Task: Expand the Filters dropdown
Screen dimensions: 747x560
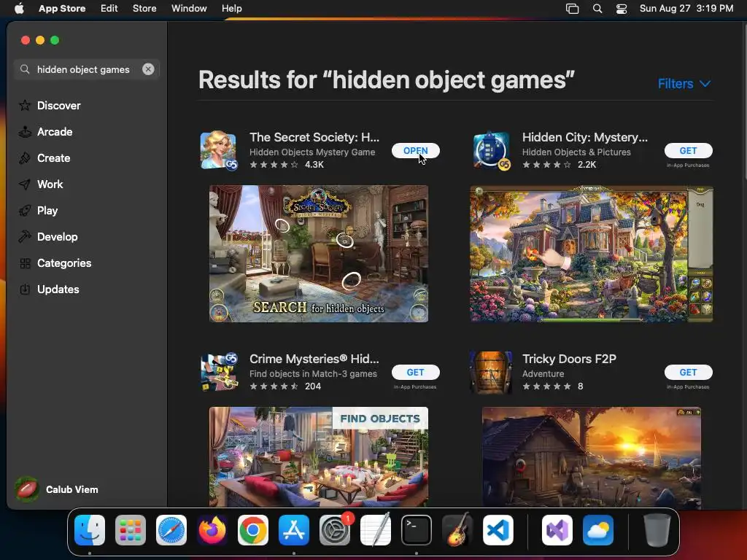Action: coord(684,84)
